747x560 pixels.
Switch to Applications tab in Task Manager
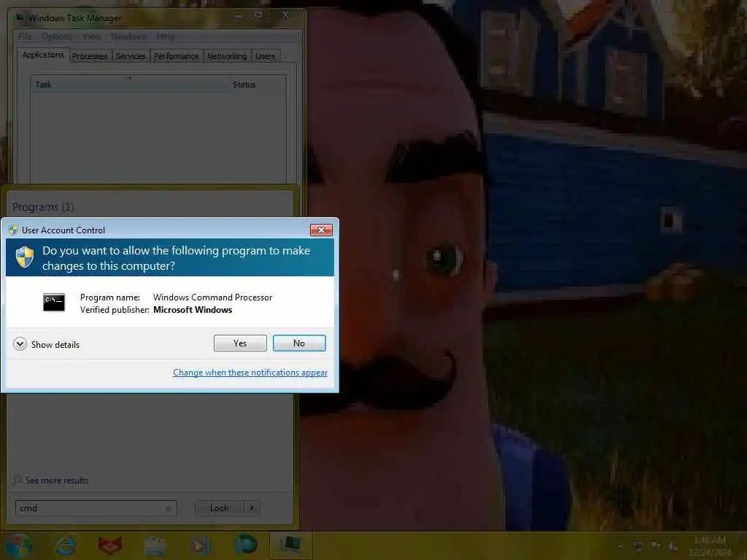[43, 55]
